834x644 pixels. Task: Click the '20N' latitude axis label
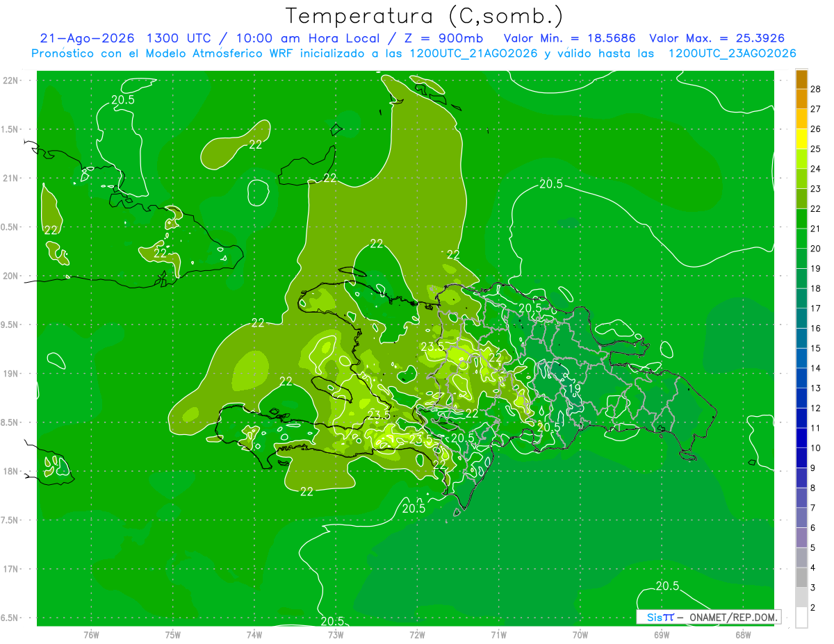pyautogui.click(x=10, y=276)
